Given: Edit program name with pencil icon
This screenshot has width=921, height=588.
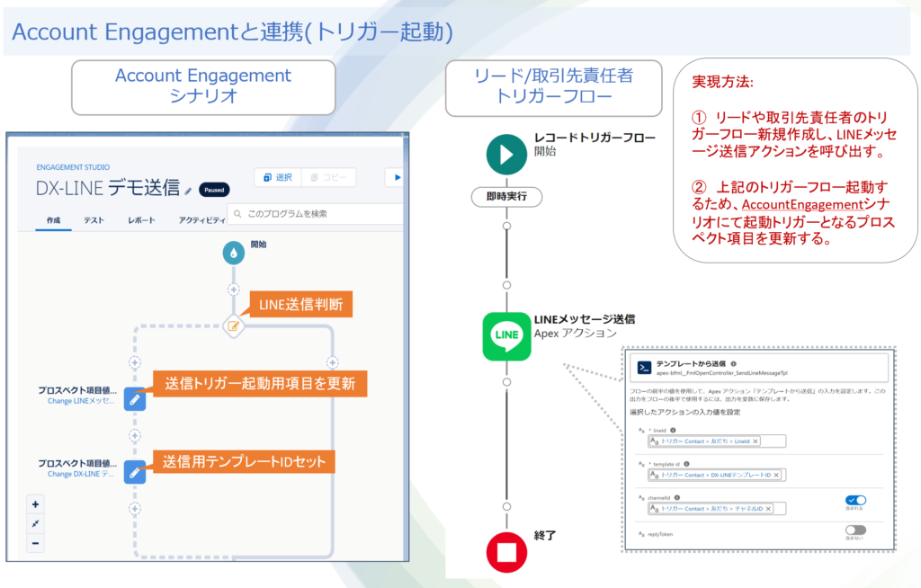Looking at the screenshot, I should pos(188,191).
